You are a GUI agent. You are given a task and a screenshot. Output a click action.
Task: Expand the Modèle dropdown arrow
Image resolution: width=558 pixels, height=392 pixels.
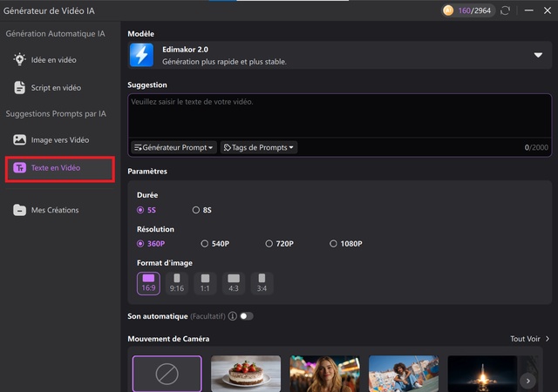click(538, 55)
